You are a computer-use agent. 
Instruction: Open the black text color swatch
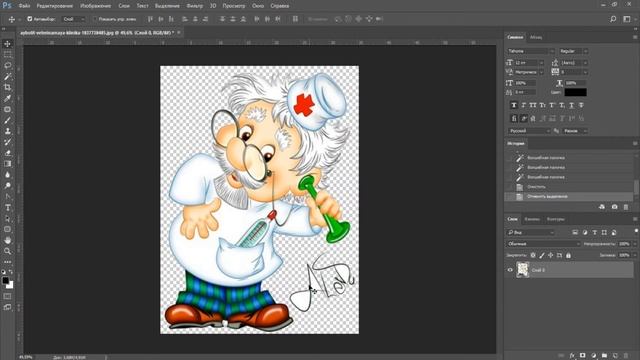point(576,92)
